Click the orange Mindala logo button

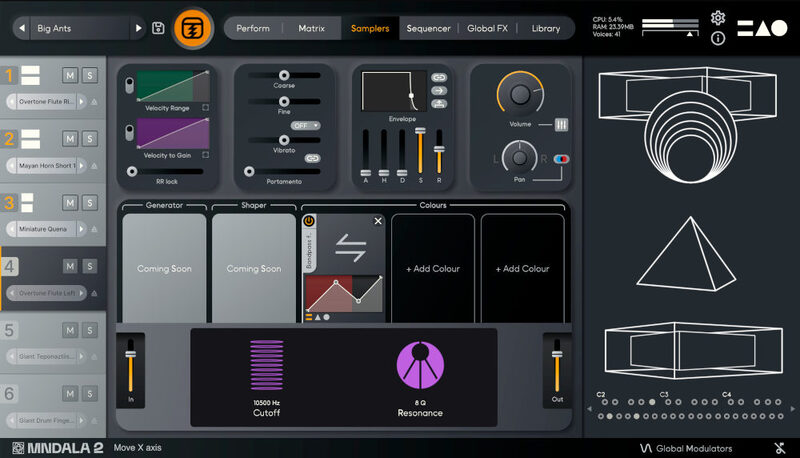tap(193, 29)
